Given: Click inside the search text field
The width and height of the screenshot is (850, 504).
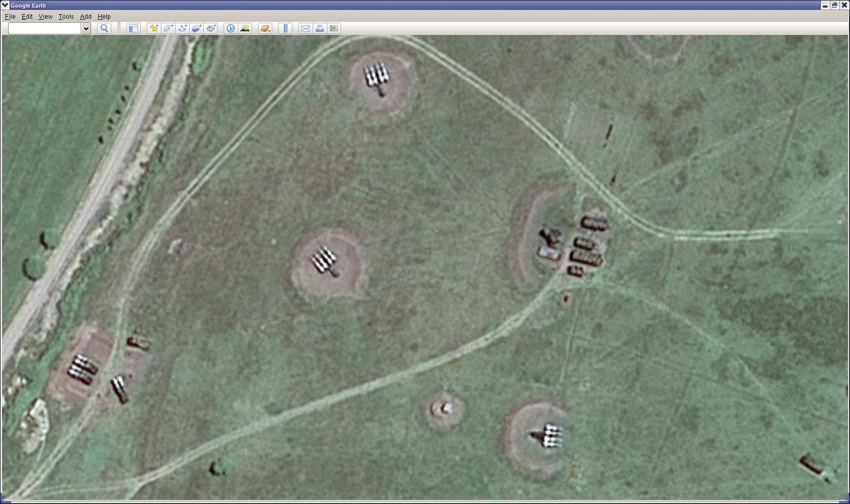Looking at the screenshot, I should point(45,28).
